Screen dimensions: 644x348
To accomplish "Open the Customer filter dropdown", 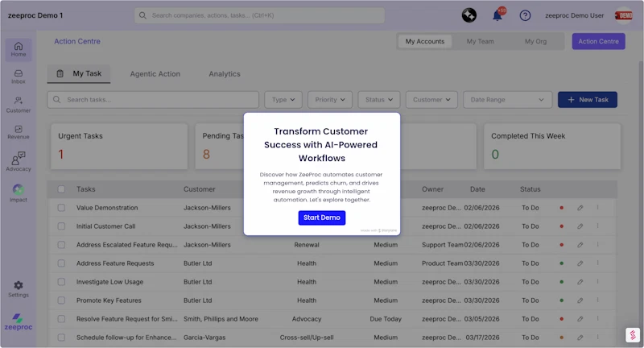I will click(x=431, y=99).
